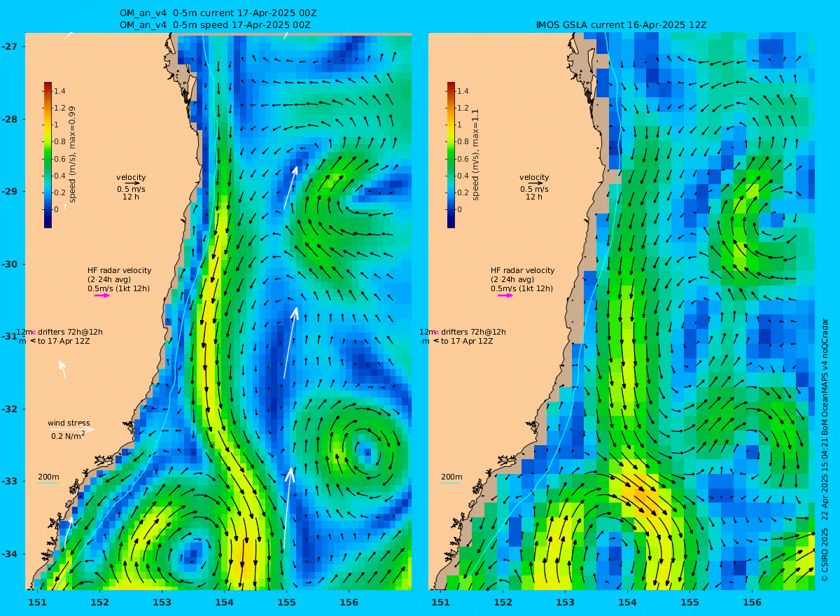Click the '12m drifters 72h@12h' label in right panel

pyautogui.click(x=463, y=332)
